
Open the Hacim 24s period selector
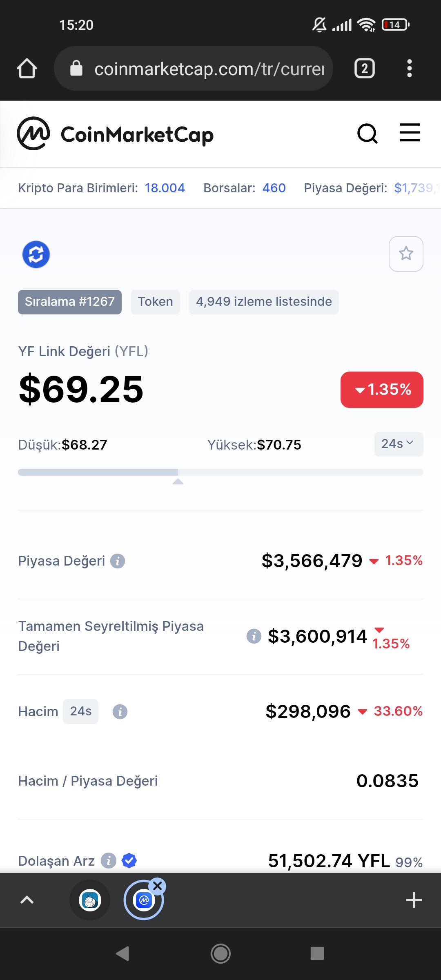pyautogui.click(x=80, y=711)
